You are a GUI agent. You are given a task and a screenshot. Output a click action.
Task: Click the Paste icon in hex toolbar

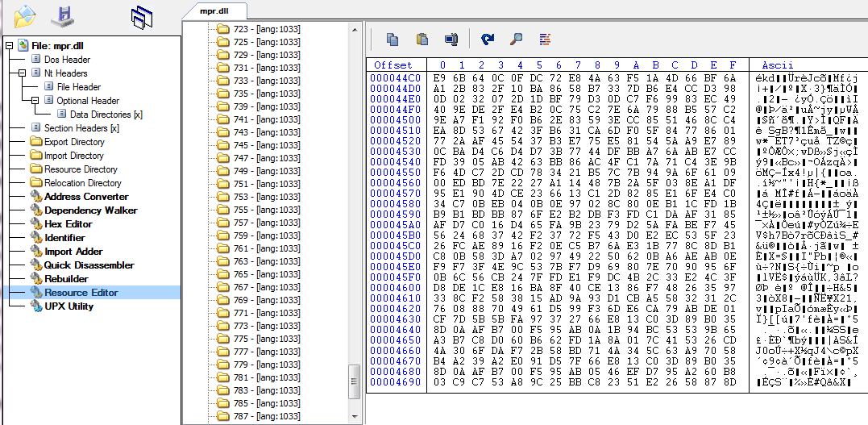click(422, 39)
